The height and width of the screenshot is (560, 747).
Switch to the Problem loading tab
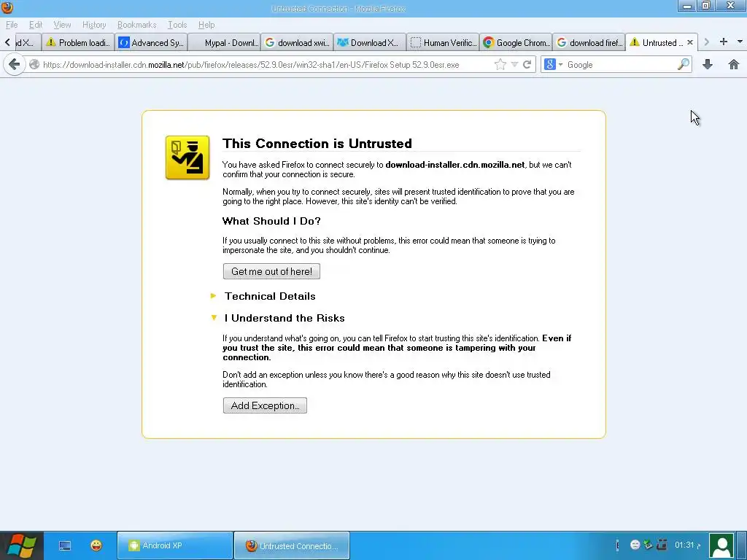[x=78, y=42]
